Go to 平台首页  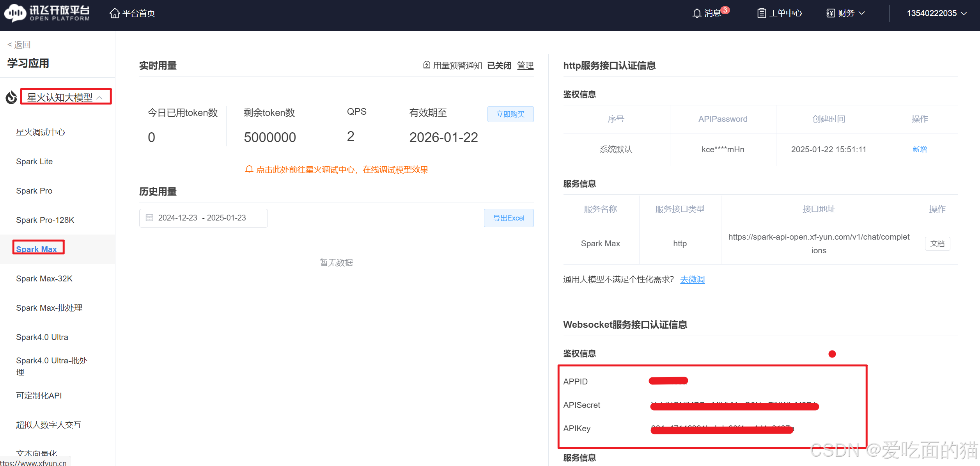(139, 13)
